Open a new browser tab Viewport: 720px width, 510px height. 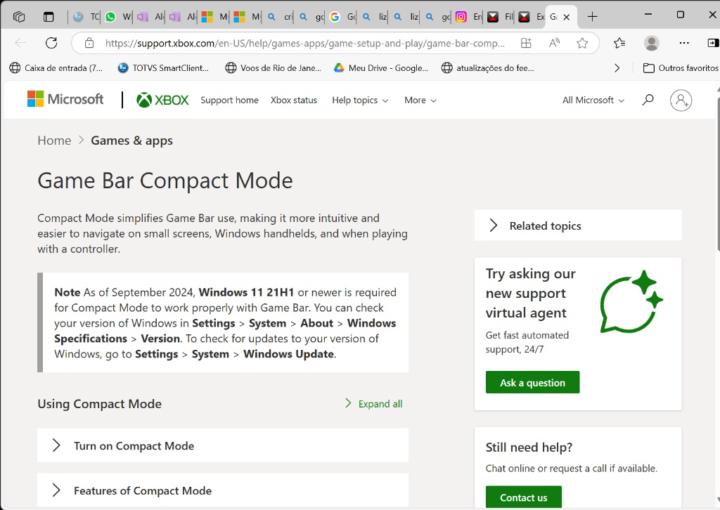tap(592, 16)
